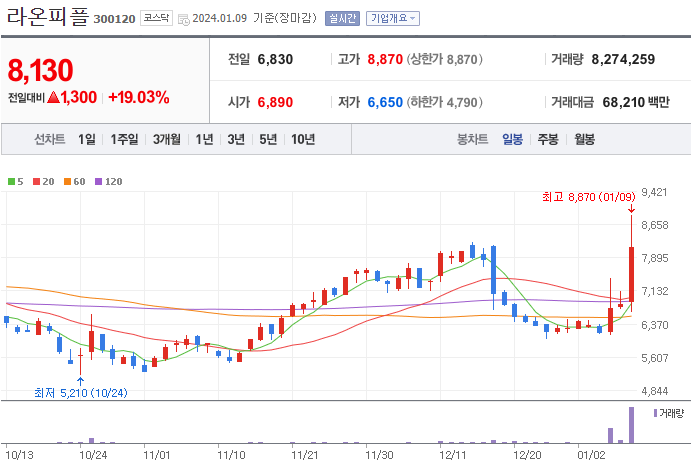Click the 최저 5,210 (10/24) chart label
The height and width of the screenshot is (475, 691).
(x=81, y=393)
